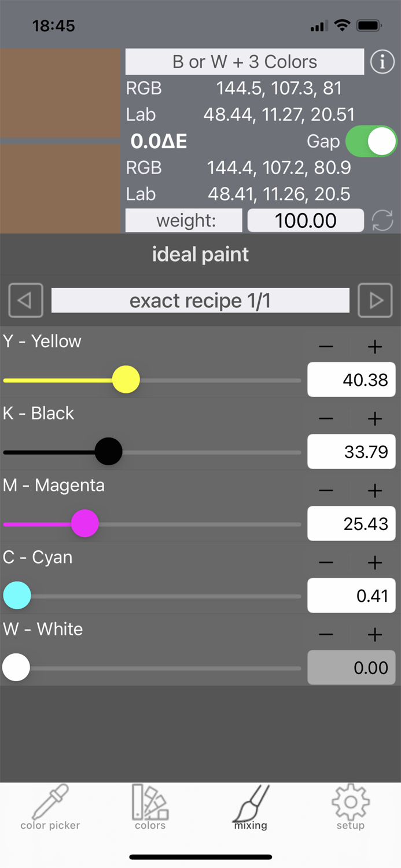
Task: Go to next recipe with right arrow
Action: coord(375,300)
